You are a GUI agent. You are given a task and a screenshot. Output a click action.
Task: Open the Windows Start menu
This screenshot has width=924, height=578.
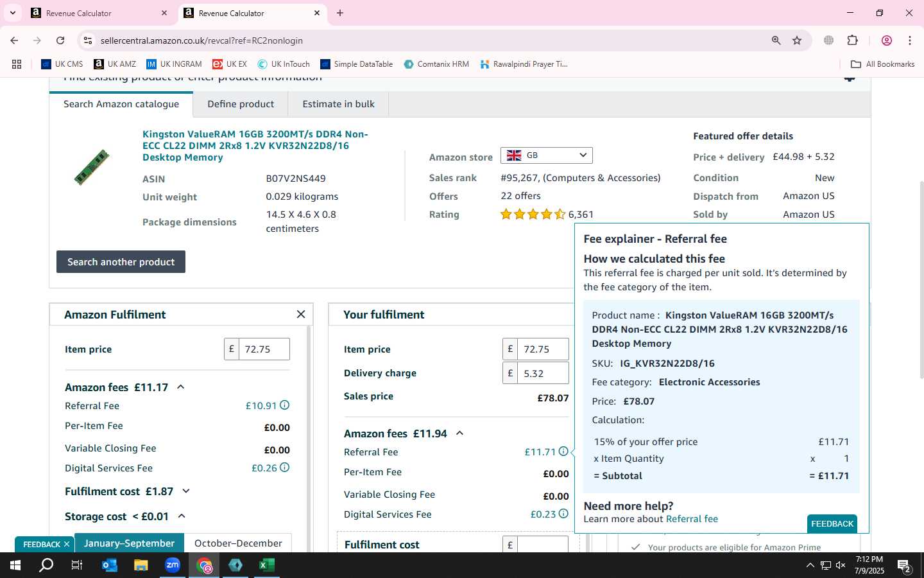pos(15,565)
